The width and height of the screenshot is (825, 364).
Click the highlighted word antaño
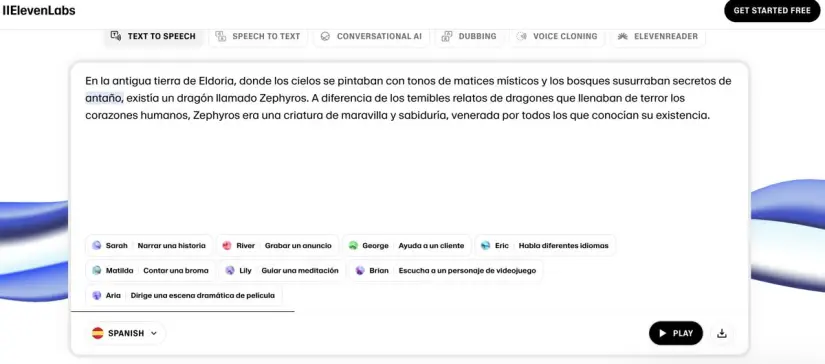point(104,98)
